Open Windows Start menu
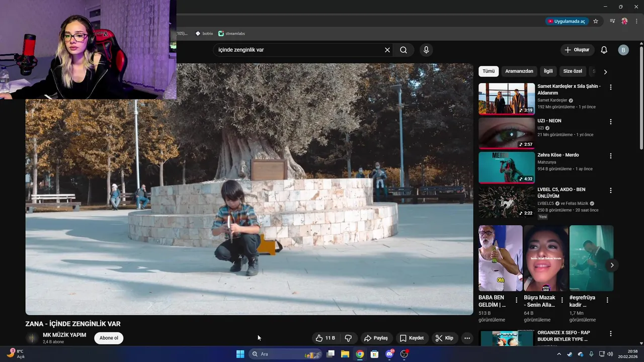The height and width of the screenshot is (362, 644). click(240, 354)
